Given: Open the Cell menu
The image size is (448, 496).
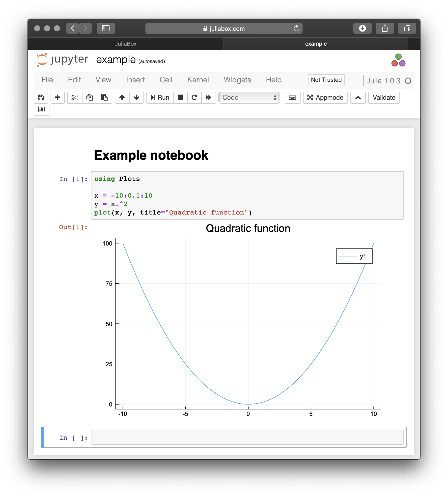Looking at the screenshot, I should coord(166,80).
